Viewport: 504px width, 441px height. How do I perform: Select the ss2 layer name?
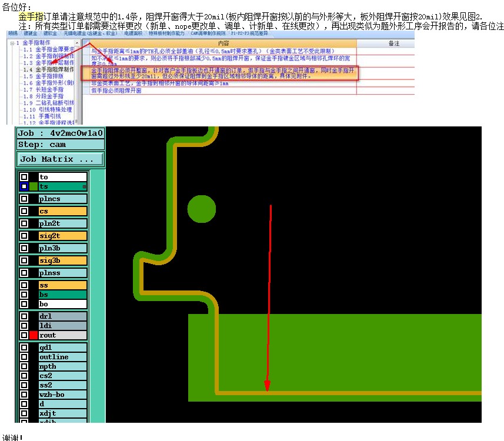click(x=63, y=385)
